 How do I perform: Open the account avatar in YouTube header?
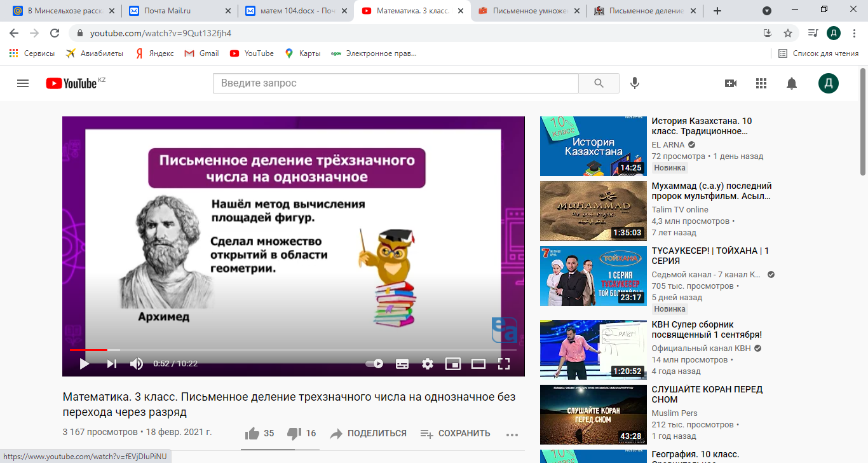(x=828, y=83)
